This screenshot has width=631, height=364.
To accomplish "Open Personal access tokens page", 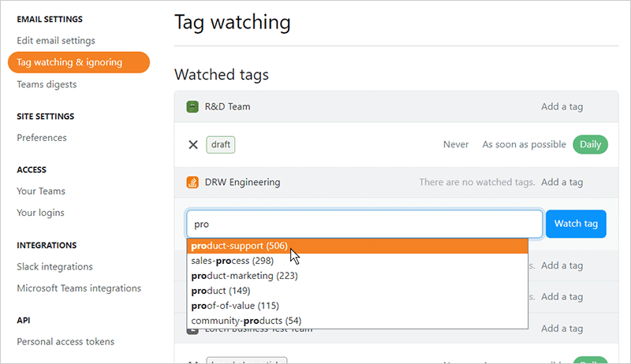I will click(x=65, y=341).
